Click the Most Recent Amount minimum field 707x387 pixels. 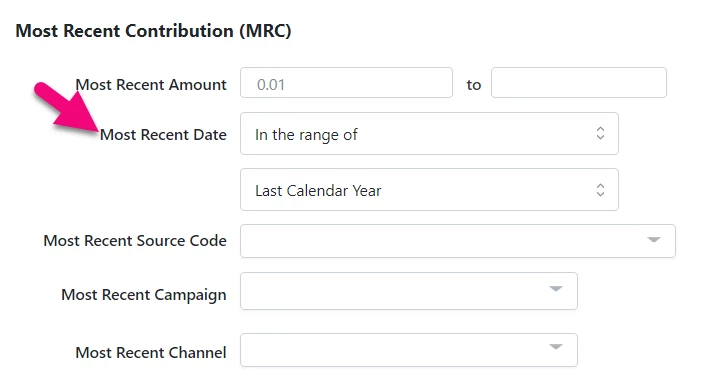pos(346,83)
